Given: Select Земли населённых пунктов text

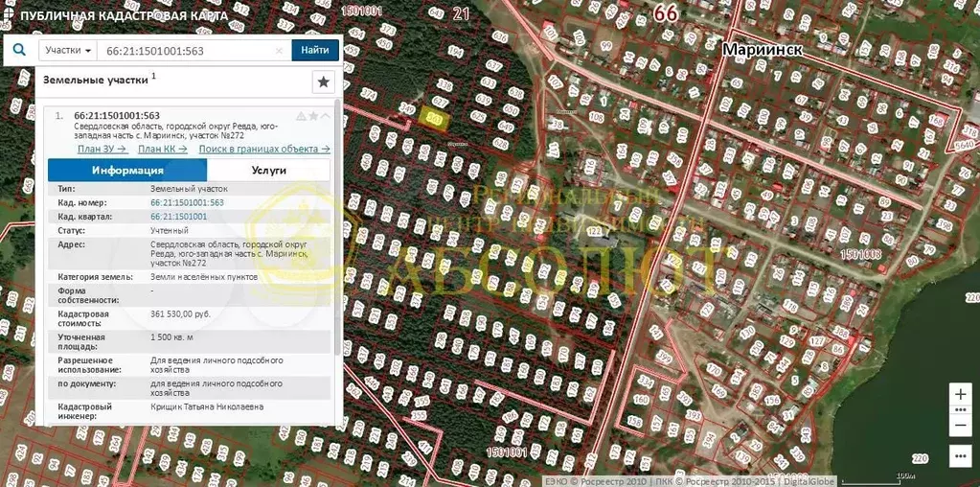Looking at the screenshot, I should [x=204, y=276].
